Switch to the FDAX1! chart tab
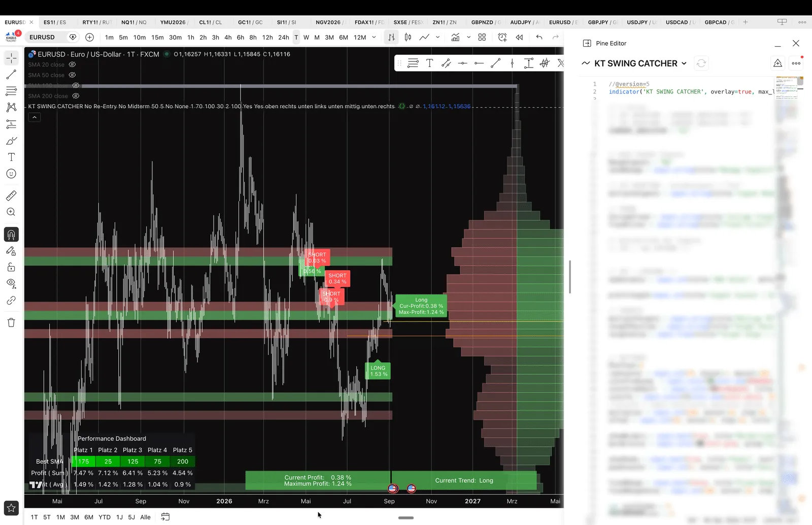Image resolution: width=812 pixels, height=525 pixels. [x=369, y=22]
